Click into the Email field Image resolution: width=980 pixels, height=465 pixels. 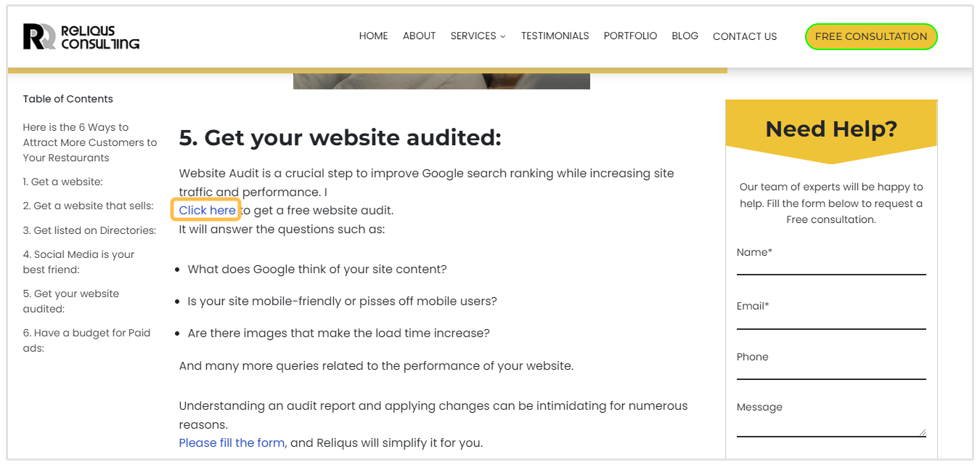click(x=831, y=320)
